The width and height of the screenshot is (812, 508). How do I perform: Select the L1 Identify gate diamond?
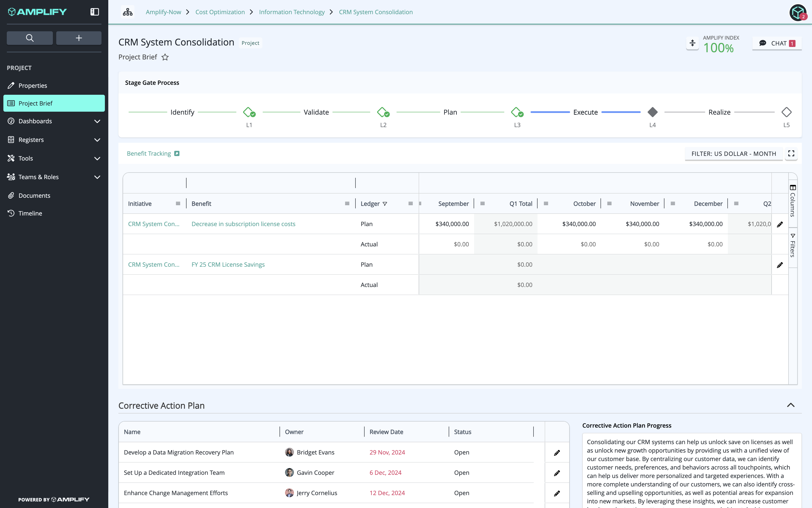(x=249, y=112)
